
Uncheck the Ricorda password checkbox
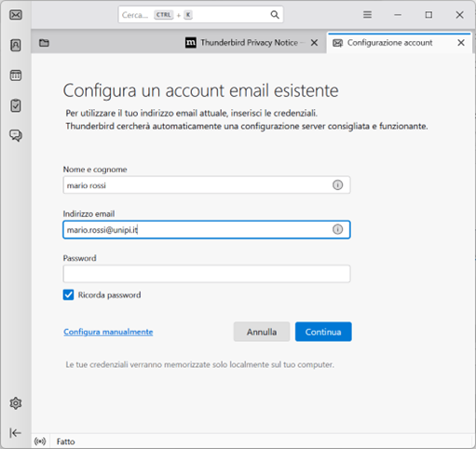pos(68,294)
